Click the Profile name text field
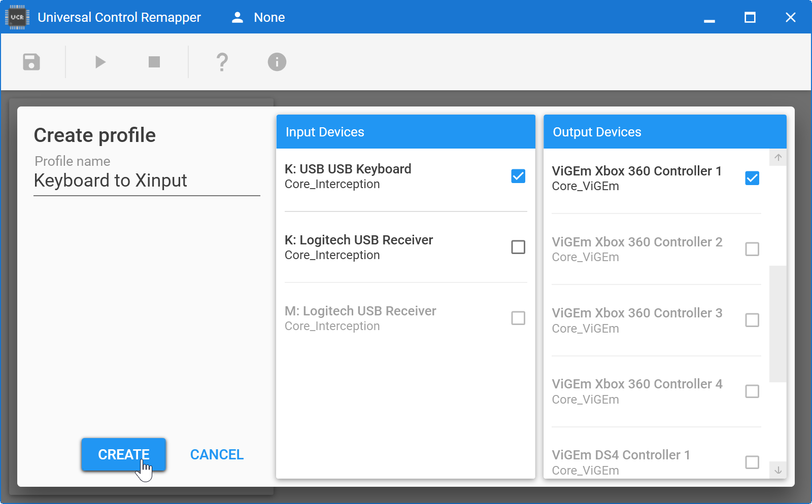The image size is (812, 504). coord(147,181)
